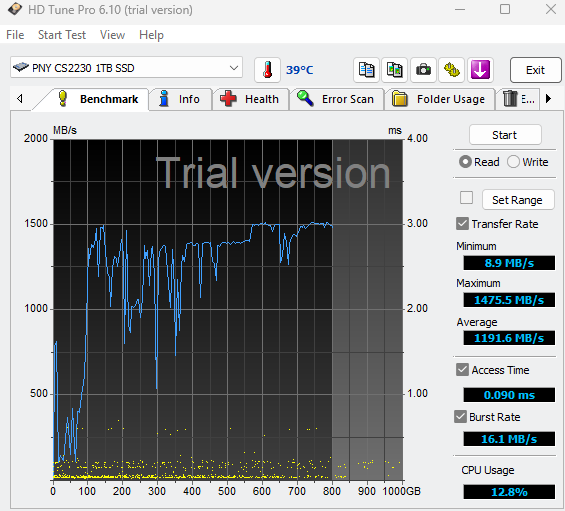Open options via the gears icon
Image resolution: width=565 pixels, height=511 pixels.
pyautogui.click(x=451, y=70)
